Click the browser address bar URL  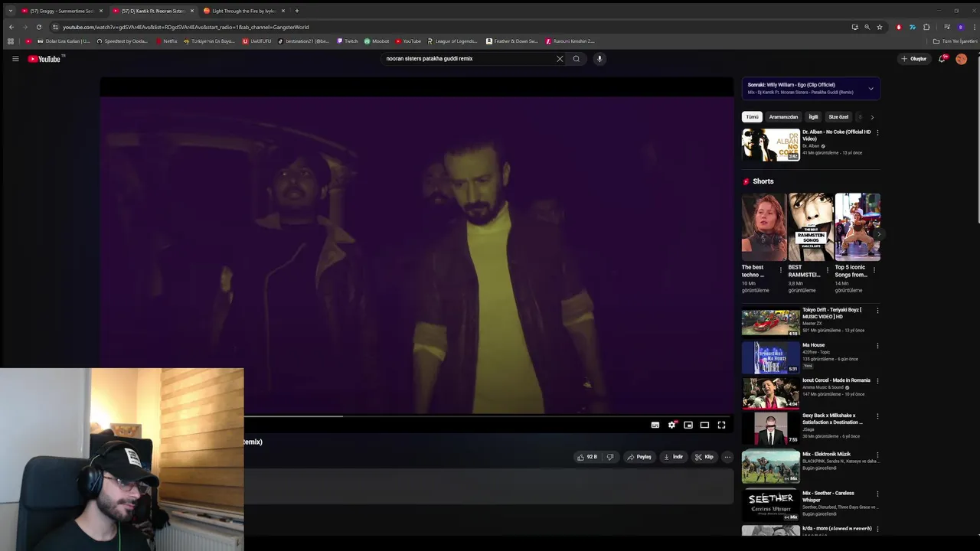click(x=186, y=27)
